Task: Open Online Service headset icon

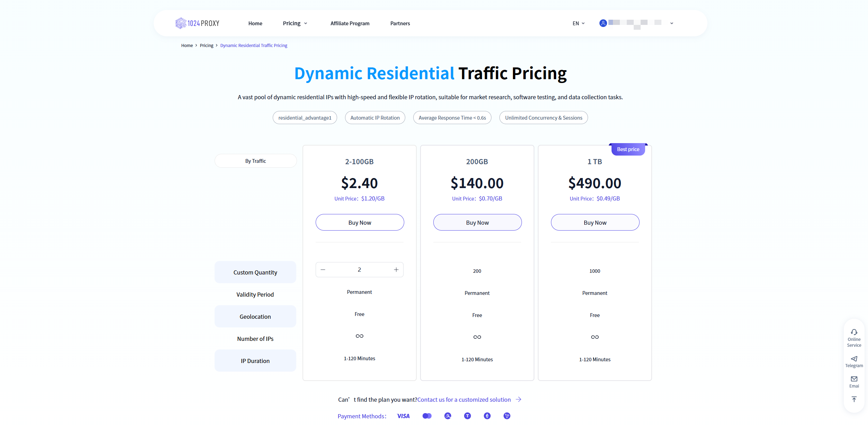Action: [x=854, y=332]
